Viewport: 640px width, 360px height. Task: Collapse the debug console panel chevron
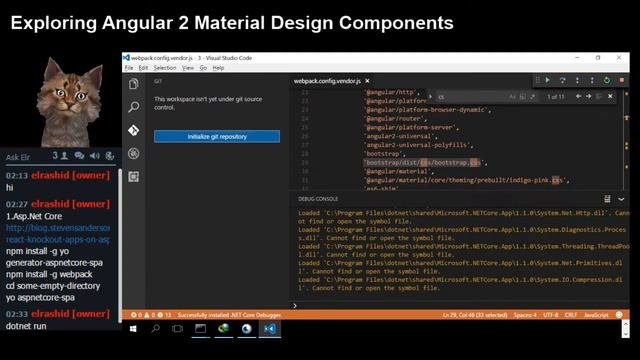(621, 199)
